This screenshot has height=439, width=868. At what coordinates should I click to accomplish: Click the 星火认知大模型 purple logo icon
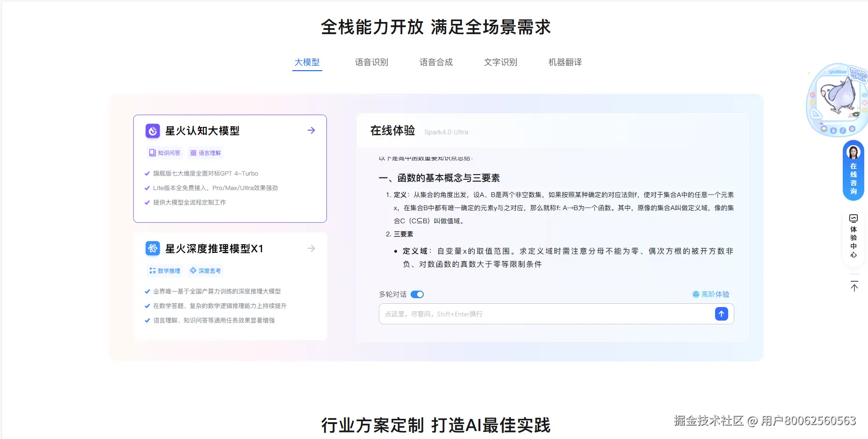tap(152, 131)
